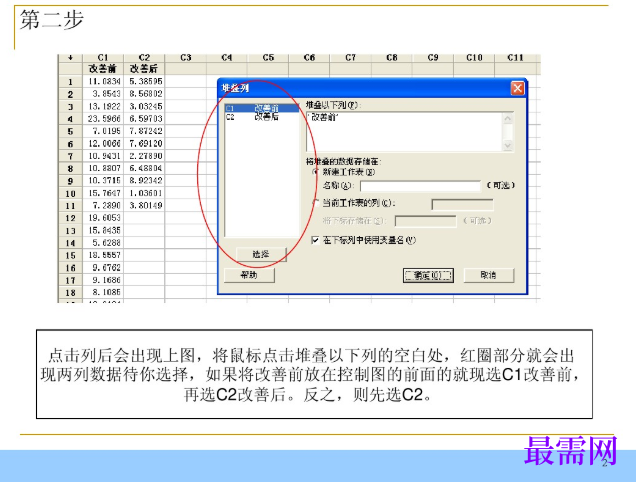Image resolution: width=636 pixels, height=482 pixels.
Task: Select row header 18 in the worksheet
Action: point(71,293)
